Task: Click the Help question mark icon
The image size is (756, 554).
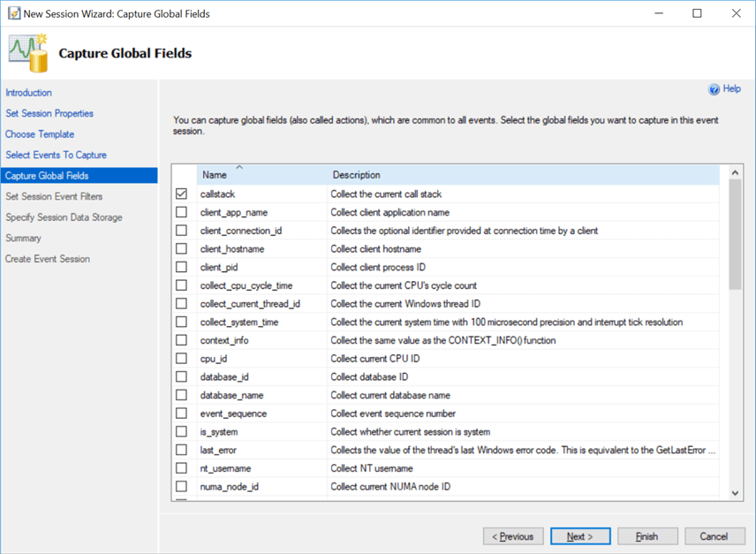Action: pos(714,89)
